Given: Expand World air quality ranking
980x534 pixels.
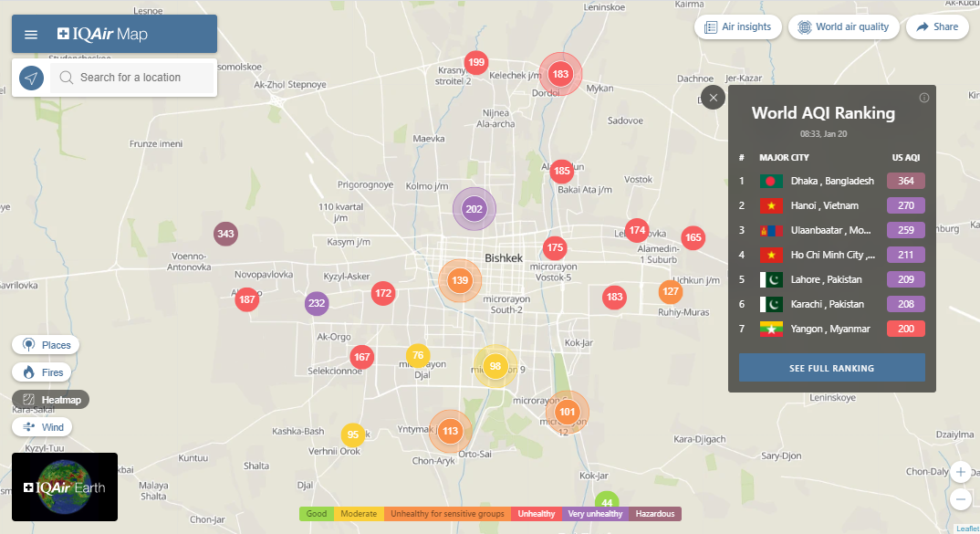Looking at the screenshot, I should click(x=844, y=27).
